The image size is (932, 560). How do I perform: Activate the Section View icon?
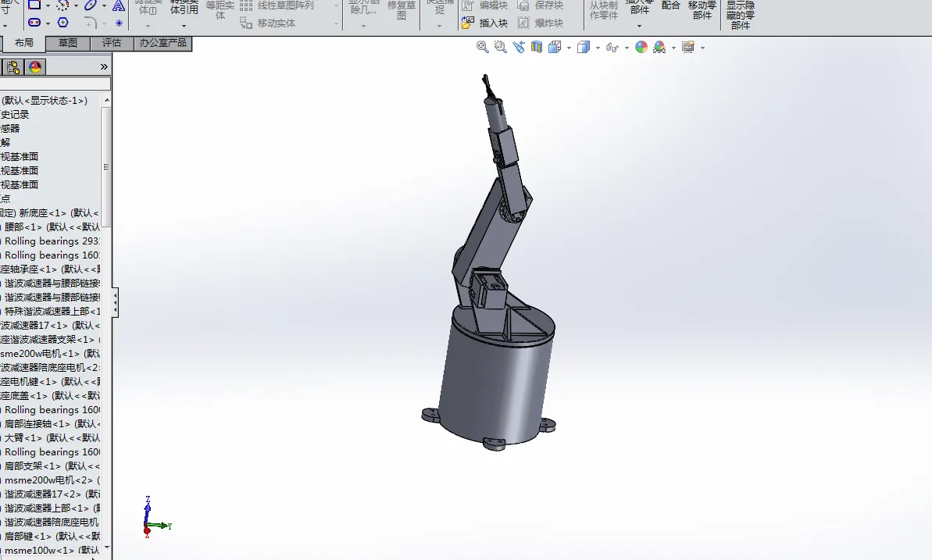pyautogui.click(x=537, y=48)
